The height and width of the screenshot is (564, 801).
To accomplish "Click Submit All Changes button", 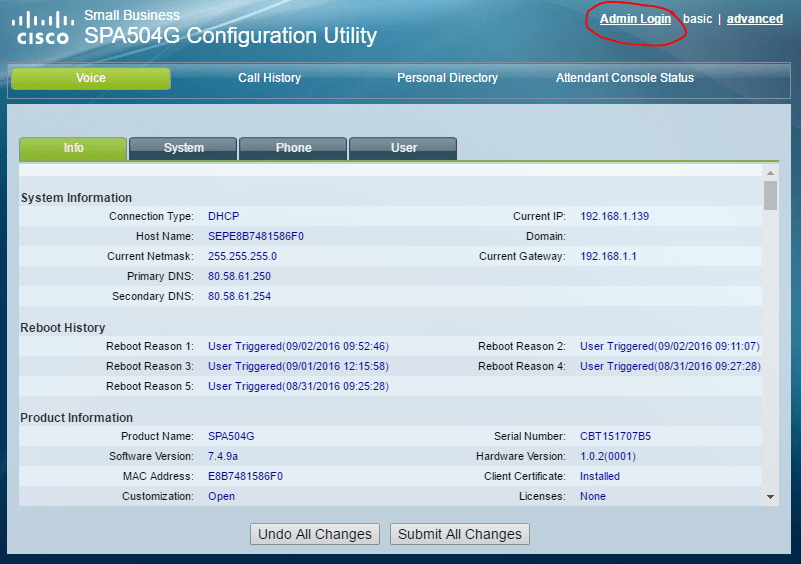I will pyautogui.click(x=460, y=534).
